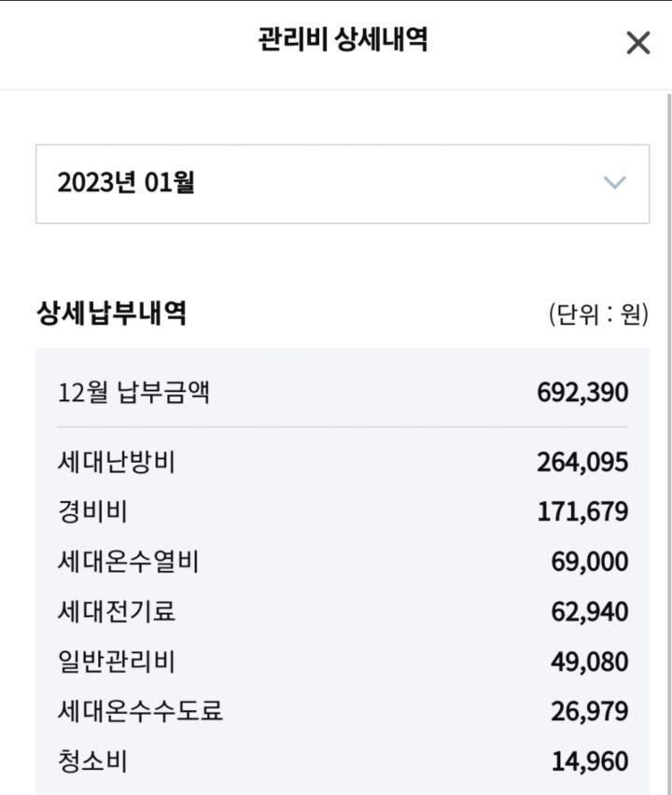This screenshot has width=672, height=795.
Task: Select the 12월 납부금액 row label
Action: [x=133, y=392]
